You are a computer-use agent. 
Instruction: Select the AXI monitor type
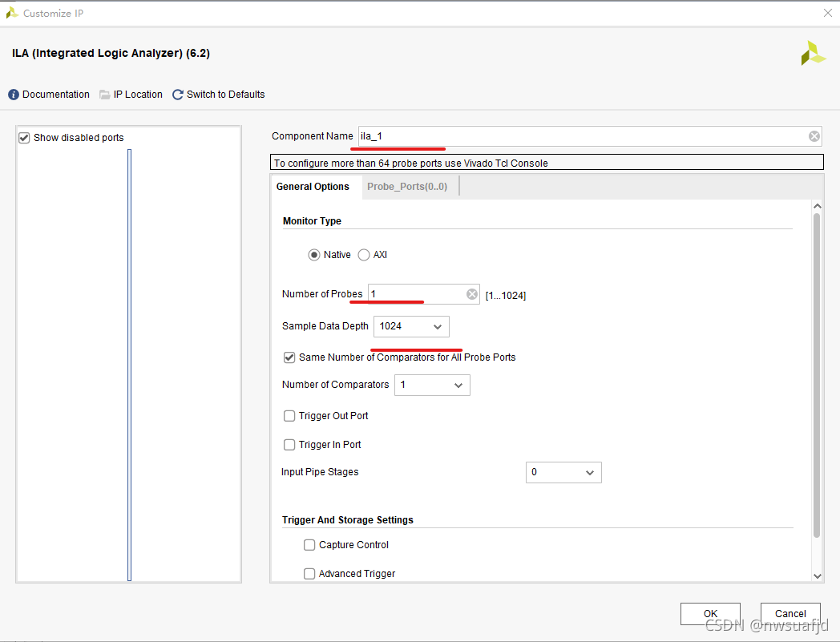coord(364,255)
